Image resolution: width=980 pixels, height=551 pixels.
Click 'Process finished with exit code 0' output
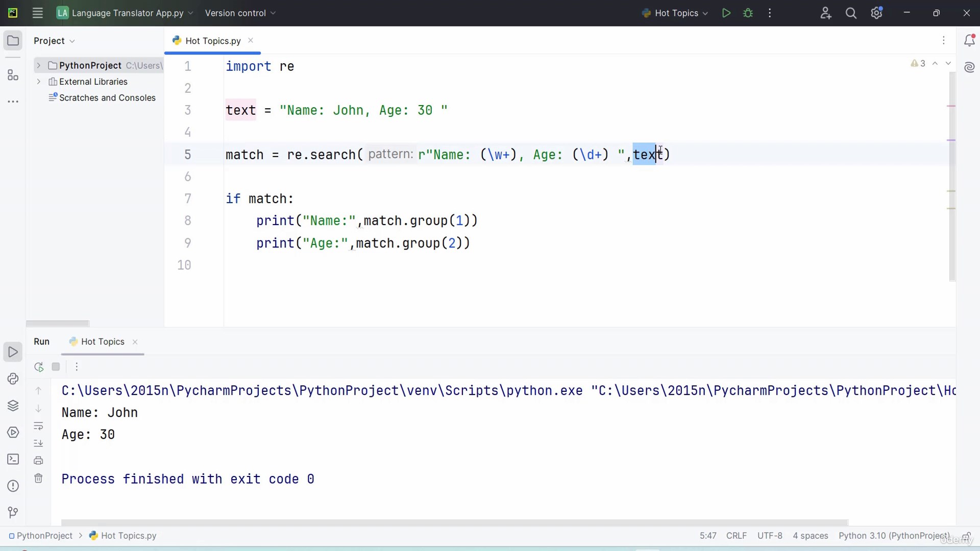[x=188, y=479]
